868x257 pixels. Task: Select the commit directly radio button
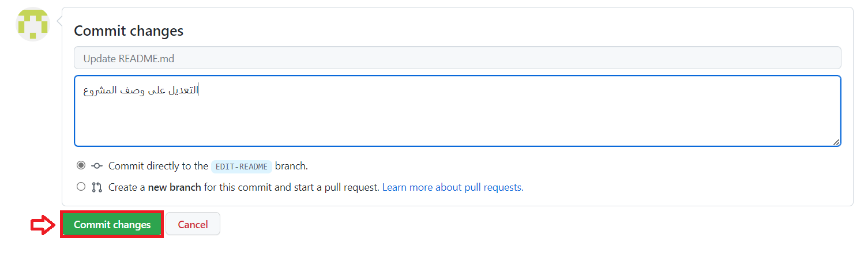[81, 165]
